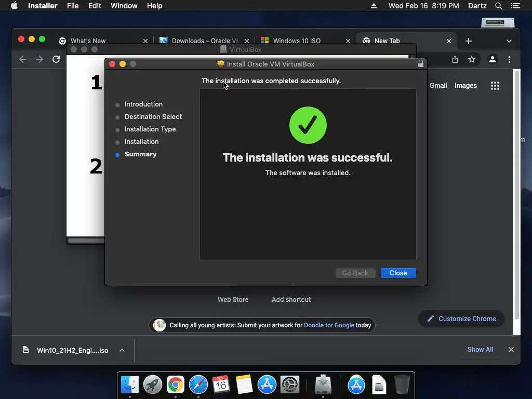The width and height of the screenshot is (532, 399).
Task: Open the Gmail link
Action: coord(438,86)
